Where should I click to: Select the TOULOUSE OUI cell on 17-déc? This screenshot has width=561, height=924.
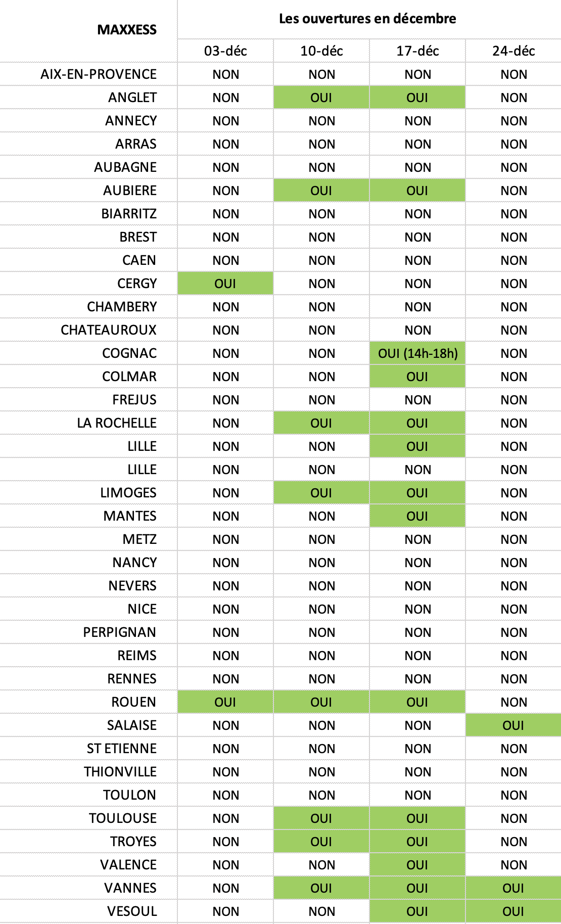(417, 818)
